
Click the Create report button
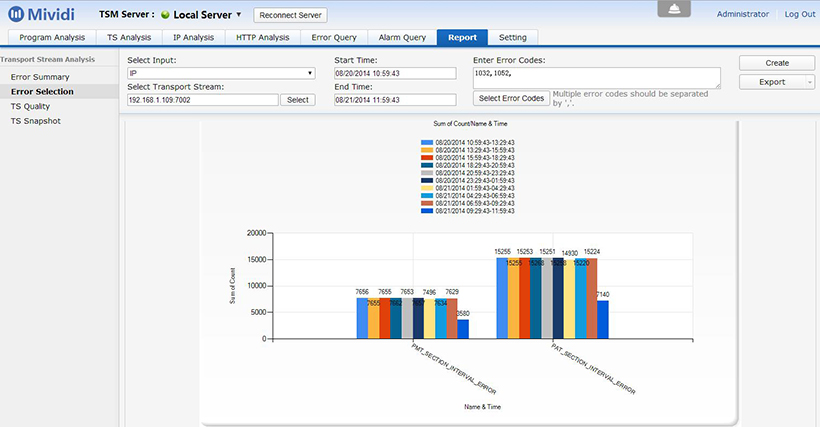[777, 63]
